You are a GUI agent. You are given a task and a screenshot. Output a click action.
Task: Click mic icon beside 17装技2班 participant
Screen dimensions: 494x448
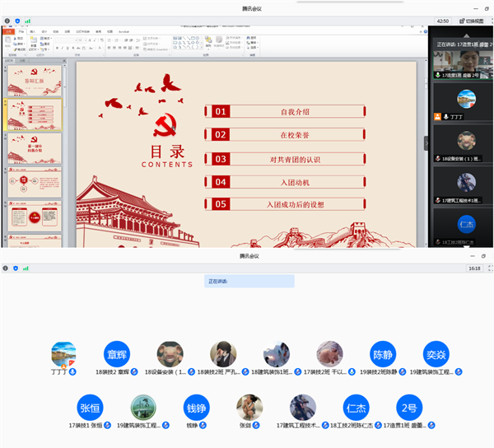[x=352, y=371]
